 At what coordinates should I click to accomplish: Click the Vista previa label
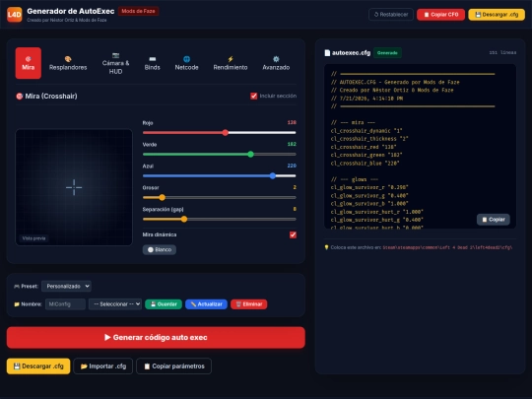pyautogui.click(x=33, y=238)
